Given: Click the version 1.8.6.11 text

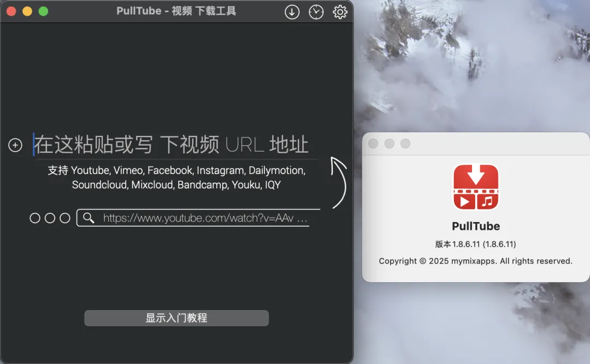Looking at the screenshot, I should [x=475, y=244].
